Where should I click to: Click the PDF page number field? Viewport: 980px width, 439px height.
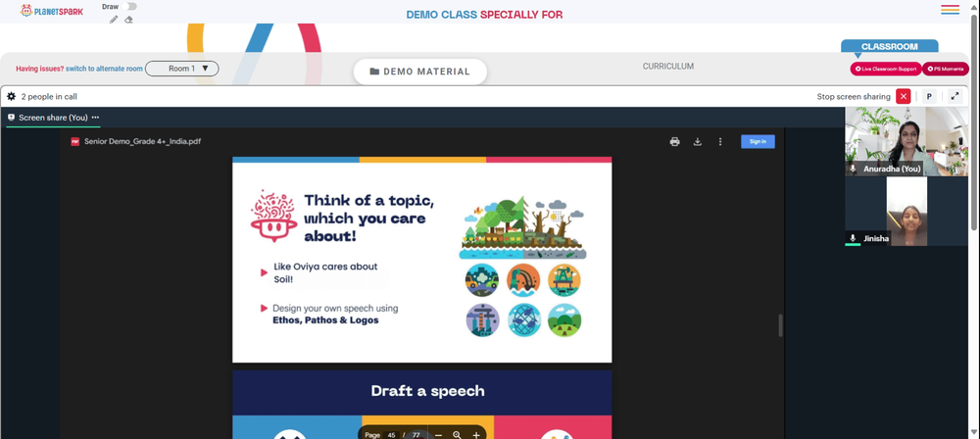pyautogui.click(x=391, y=435)
